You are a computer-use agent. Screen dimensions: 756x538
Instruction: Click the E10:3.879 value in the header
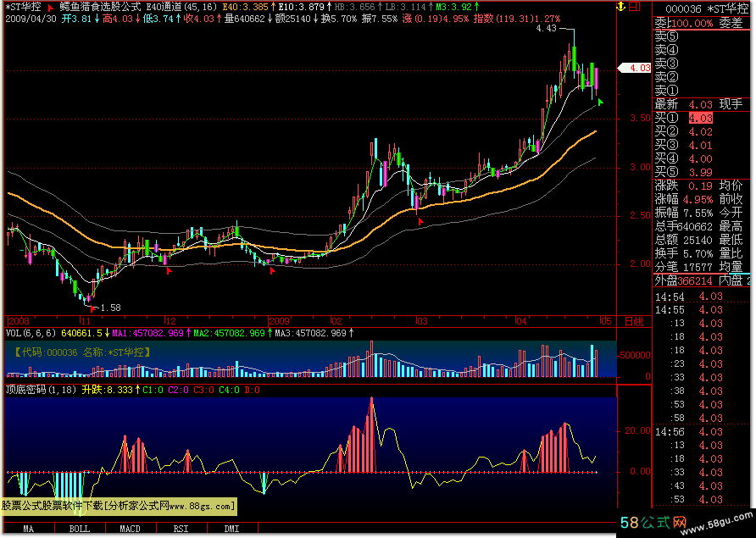coord(302,8)
